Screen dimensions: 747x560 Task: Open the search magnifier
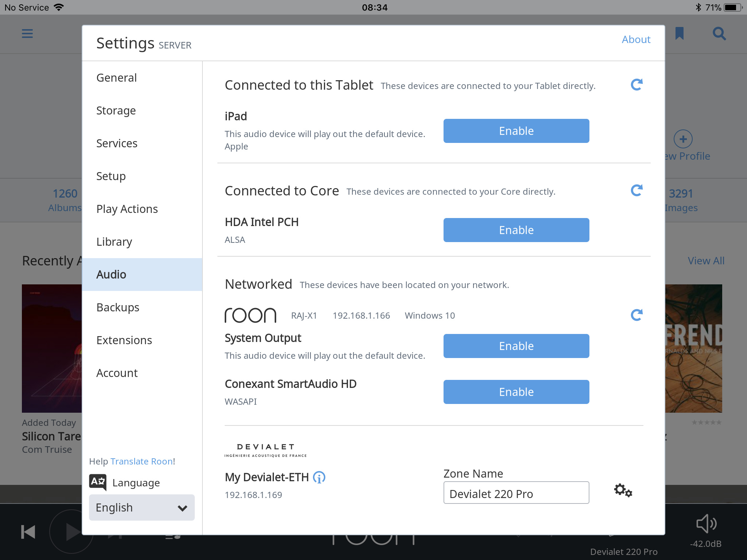click(719, 34)
